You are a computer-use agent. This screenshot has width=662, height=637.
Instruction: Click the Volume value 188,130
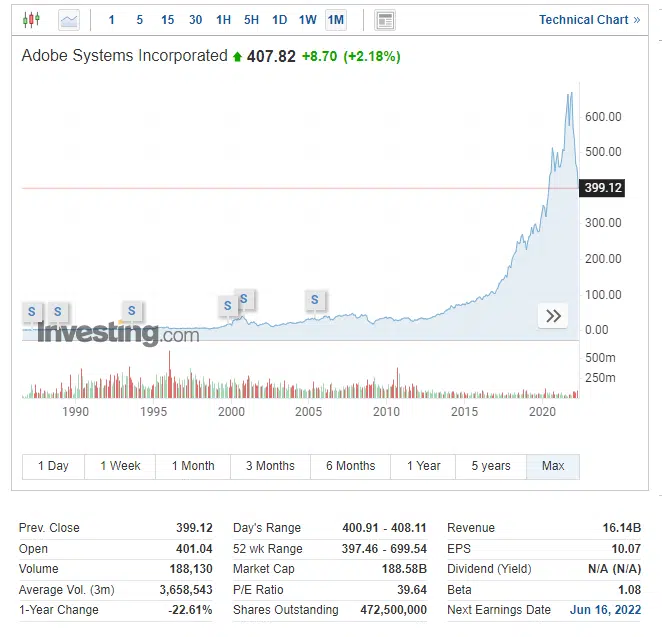point(191,569)
